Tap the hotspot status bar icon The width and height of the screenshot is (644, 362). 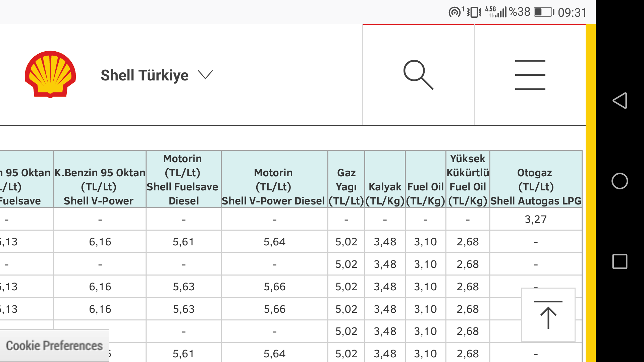454,12
